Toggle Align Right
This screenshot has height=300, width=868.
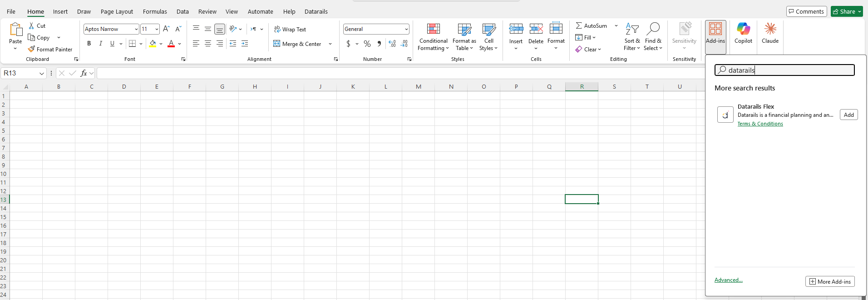(x=220, y=44)
